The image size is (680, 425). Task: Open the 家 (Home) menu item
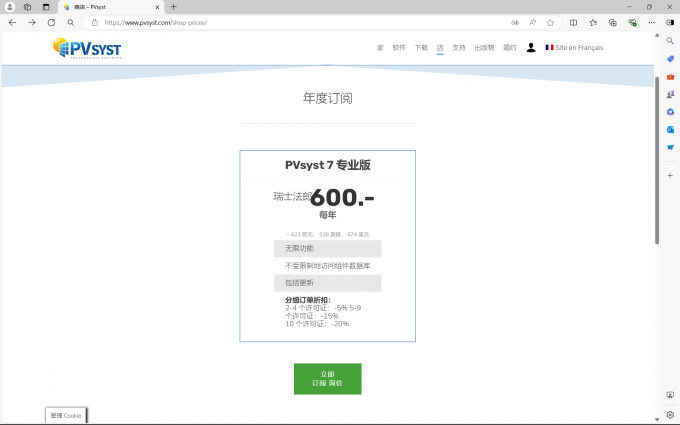(x=380, y=48)
